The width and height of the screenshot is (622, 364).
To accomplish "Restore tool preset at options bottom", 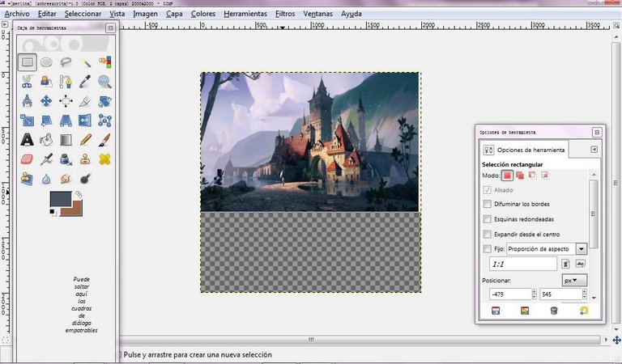I will pos(525,311).
